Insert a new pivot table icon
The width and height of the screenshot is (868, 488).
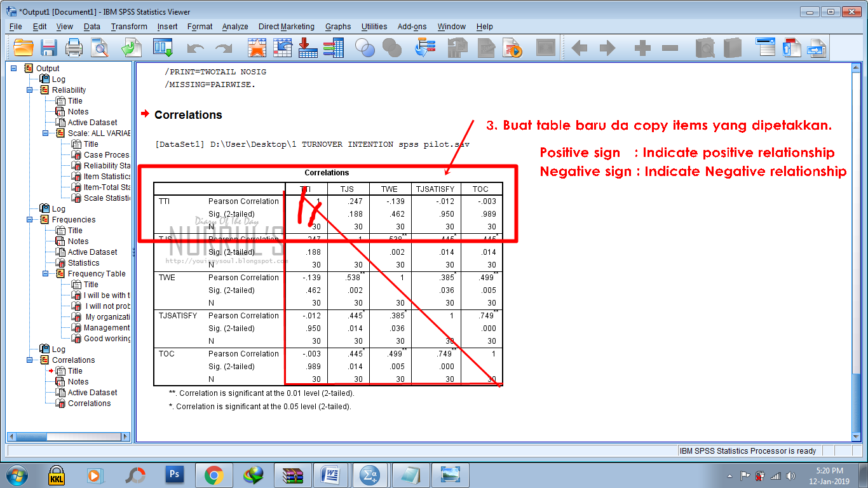click(308, 46)
